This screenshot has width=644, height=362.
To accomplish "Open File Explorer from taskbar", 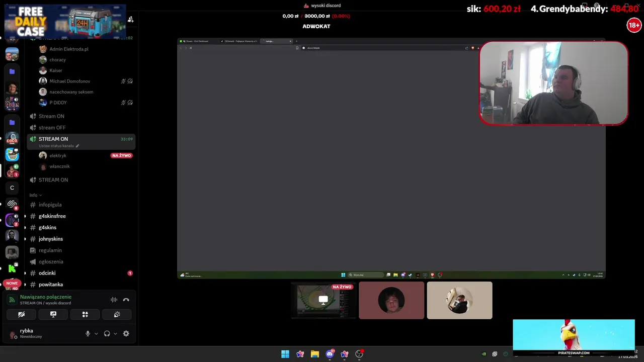I will tap(315, 354).
